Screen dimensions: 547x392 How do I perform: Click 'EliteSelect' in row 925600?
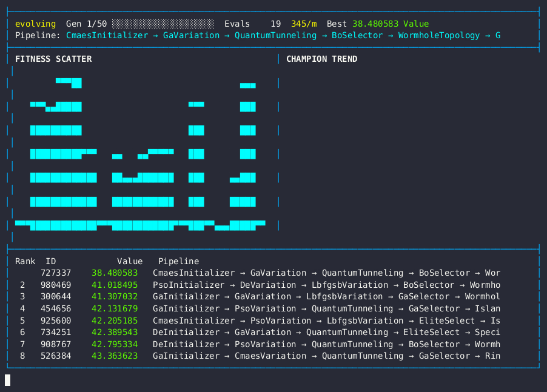[x=447, y=321]
